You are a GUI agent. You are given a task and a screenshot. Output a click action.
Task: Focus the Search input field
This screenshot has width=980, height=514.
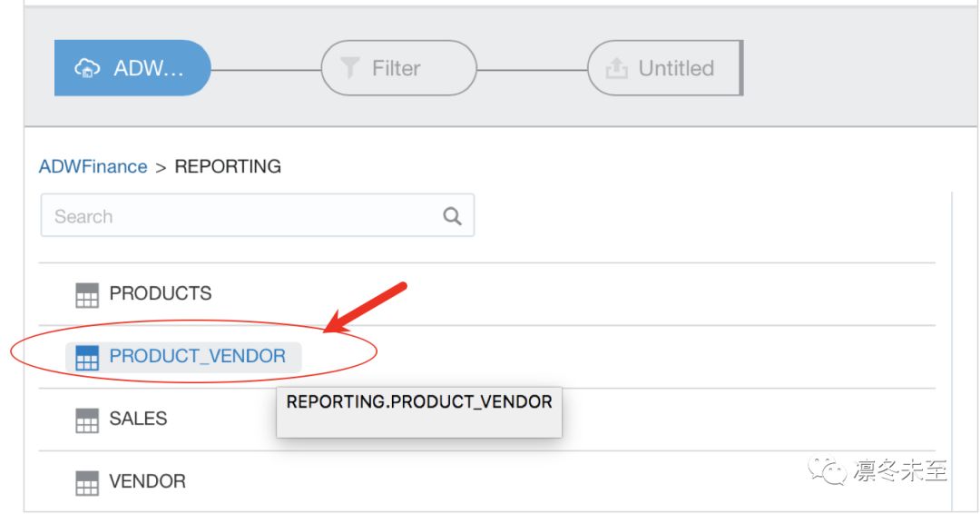click(258, 215)
